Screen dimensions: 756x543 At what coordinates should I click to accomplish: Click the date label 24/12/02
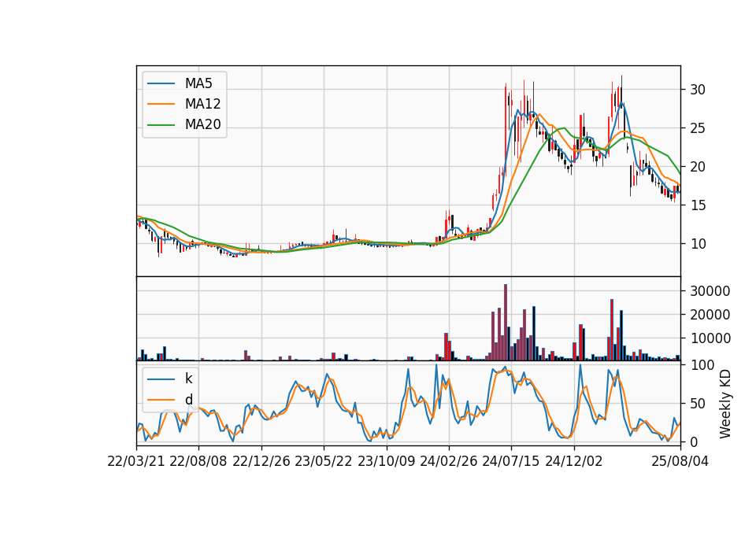pyautogui.click(x=574, y=462)
